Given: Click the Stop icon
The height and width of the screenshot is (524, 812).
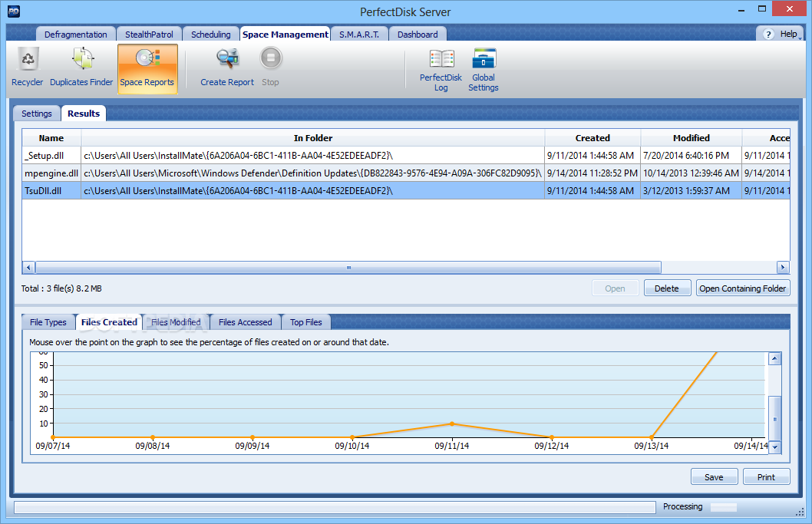Looking at the screenshot, I should (270, 58).
